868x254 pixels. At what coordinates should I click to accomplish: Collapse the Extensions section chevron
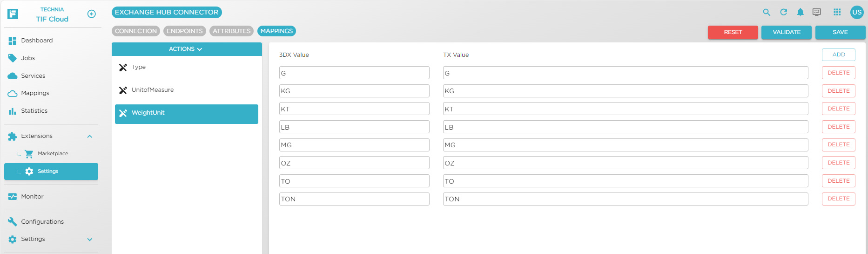(x=90, y=137)
